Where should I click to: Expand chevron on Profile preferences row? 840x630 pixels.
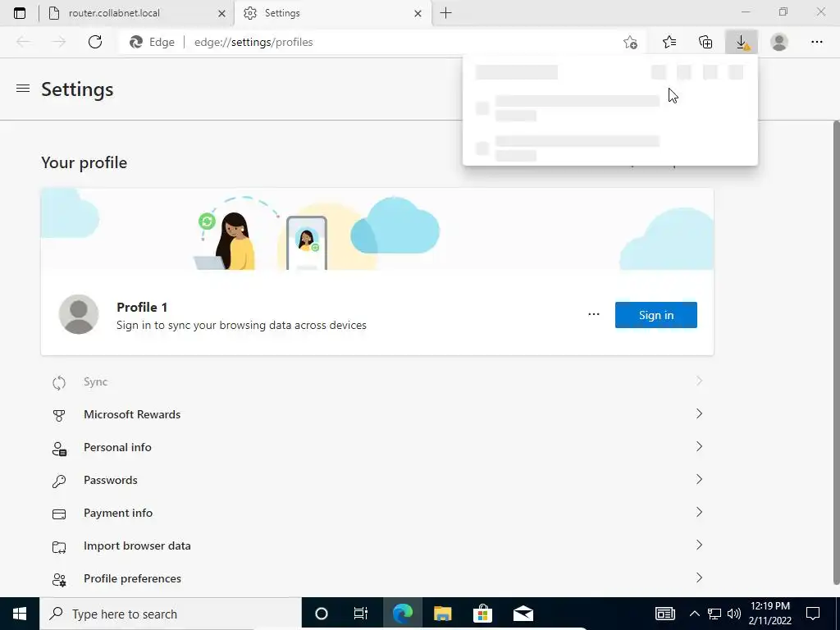pos(699,577)
